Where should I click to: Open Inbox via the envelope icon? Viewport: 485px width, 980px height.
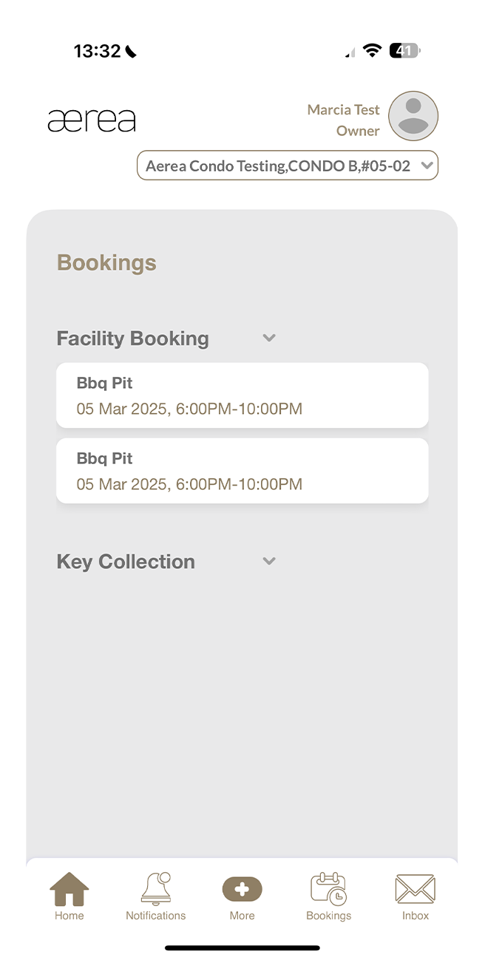(415, 888)
